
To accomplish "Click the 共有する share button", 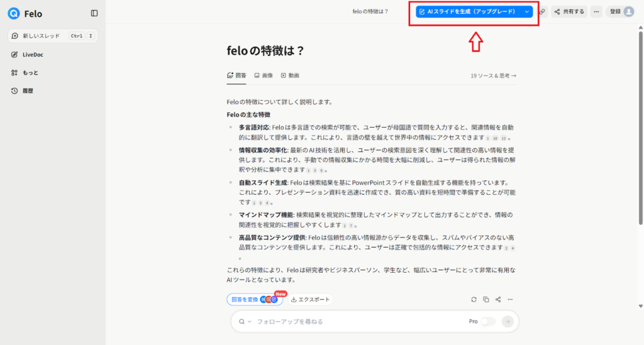I will [x=569, y=11].
